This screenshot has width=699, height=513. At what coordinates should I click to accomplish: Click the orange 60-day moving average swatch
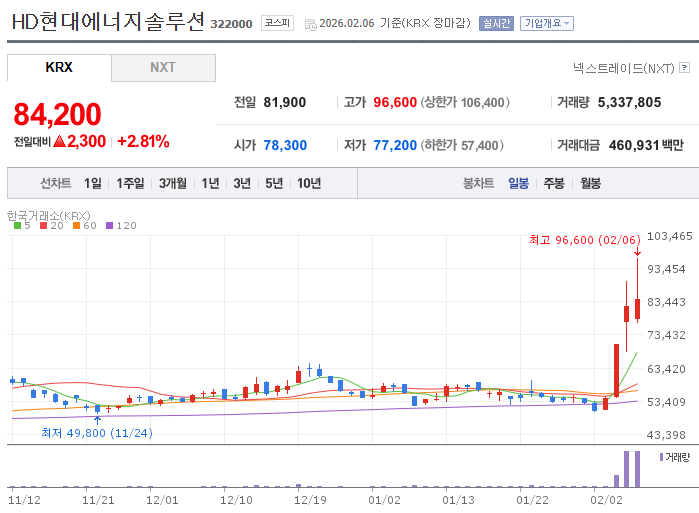[x=76, y=226]
